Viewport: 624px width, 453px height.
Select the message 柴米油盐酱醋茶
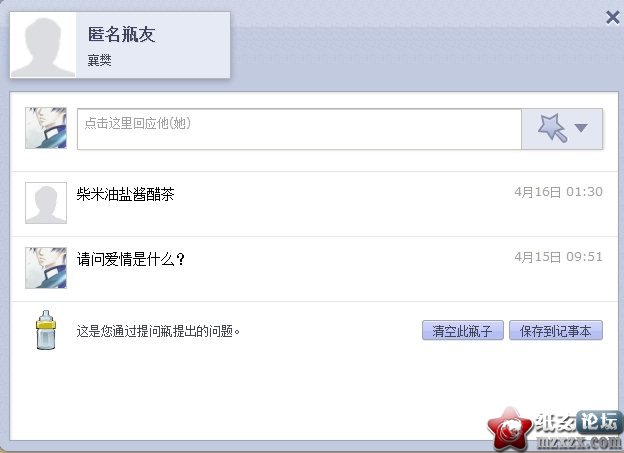tap(125, 194)
